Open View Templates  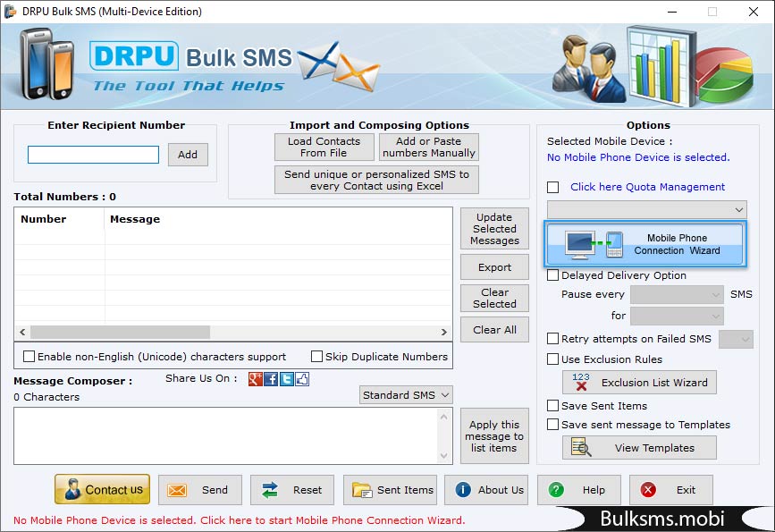pyautogui.click(x=639, y=447)
